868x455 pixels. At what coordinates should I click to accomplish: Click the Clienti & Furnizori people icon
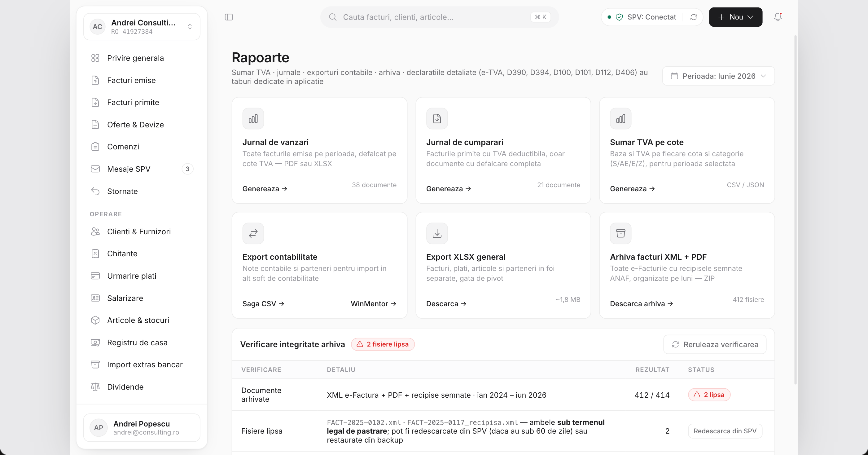[95, 232]
